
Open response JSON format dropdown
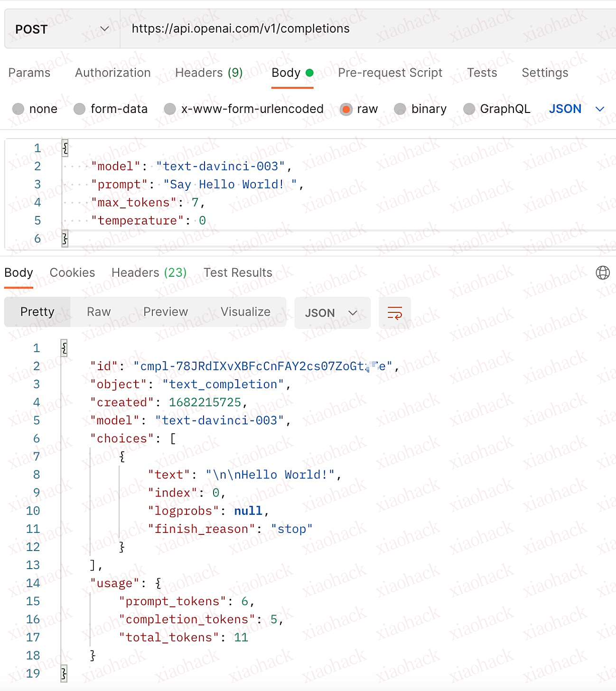click(x=332, y=313)
